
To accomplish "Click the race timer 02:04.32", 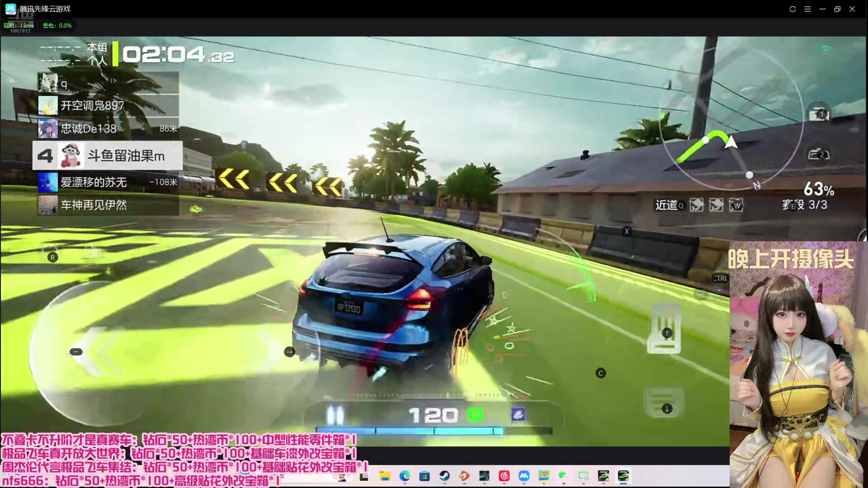I will click(178, 55).
